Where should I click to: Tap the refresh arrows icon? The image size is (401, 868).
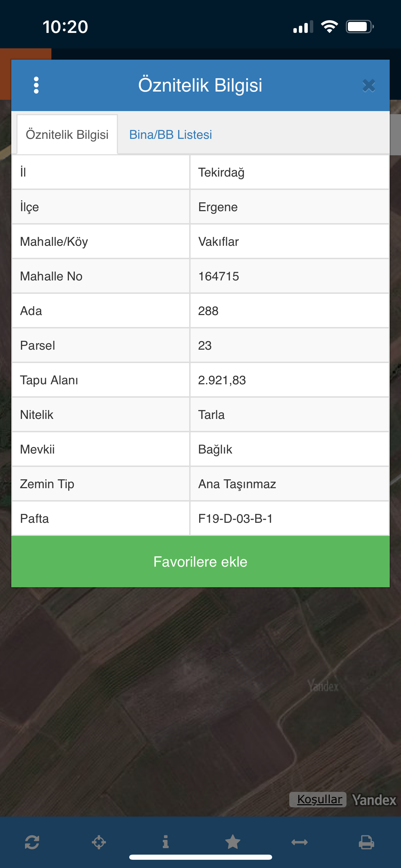pos(32,842)
